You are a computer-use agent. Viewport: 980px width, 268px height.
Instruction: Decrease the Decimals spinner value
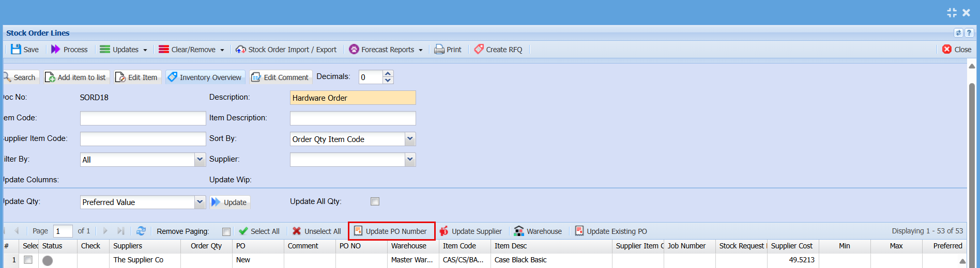pyautogui.click(x=388, y=81)
